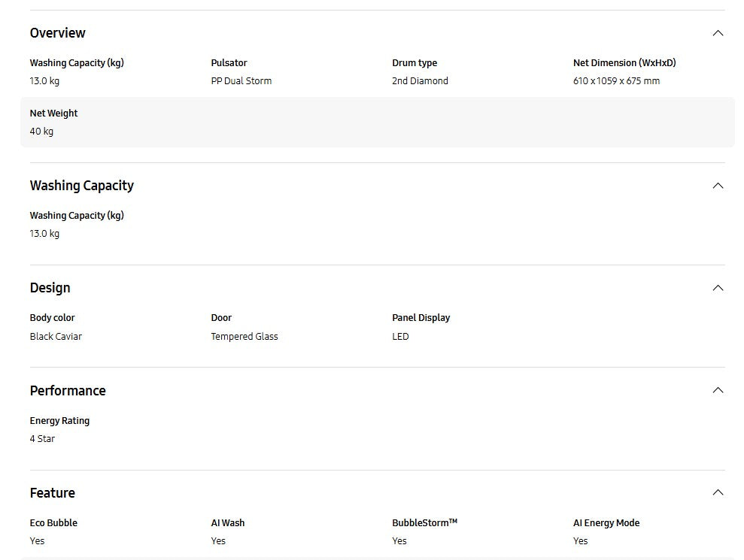
Task: Select the Performance heading text
Action: 68,391
